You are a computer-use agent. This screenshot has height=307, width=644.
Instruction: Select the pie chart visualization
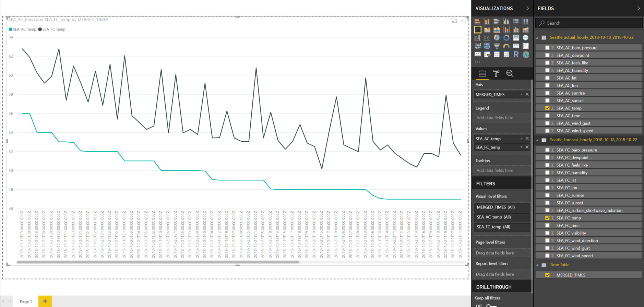[x=497, y=38]
